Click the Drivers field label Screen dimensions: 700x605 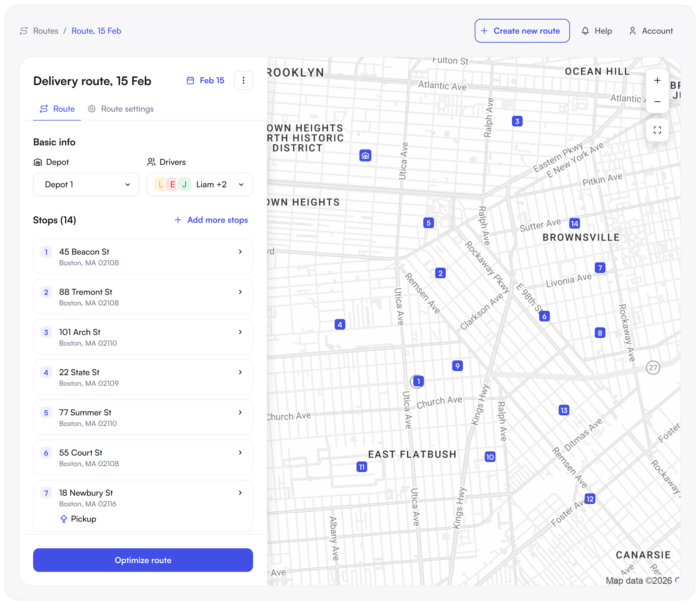pos(166,162)
